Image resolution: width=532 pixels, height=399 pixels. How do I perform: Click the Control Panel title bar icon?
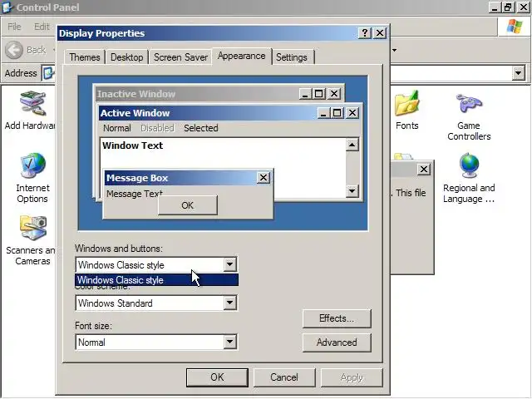7,7
